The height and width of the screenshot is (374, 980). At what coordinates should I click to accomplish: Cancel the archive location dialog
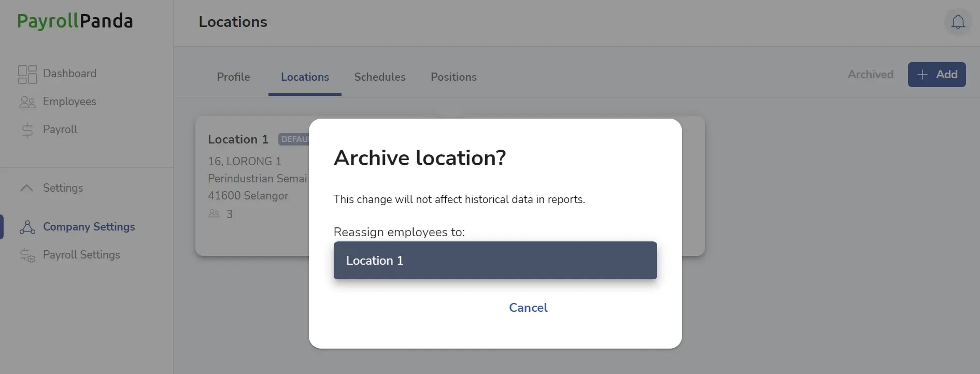[x=528, y=308]
